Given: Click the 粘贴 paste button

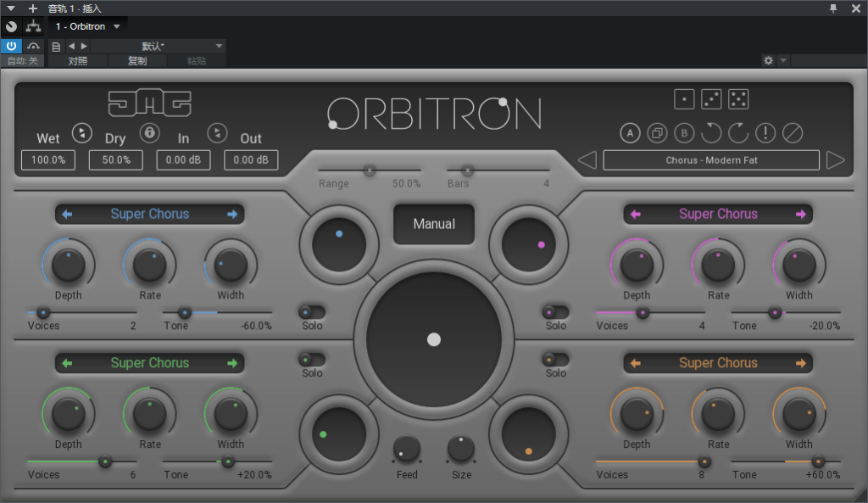Looking at the screenshot, I should (x=197, y=61).
